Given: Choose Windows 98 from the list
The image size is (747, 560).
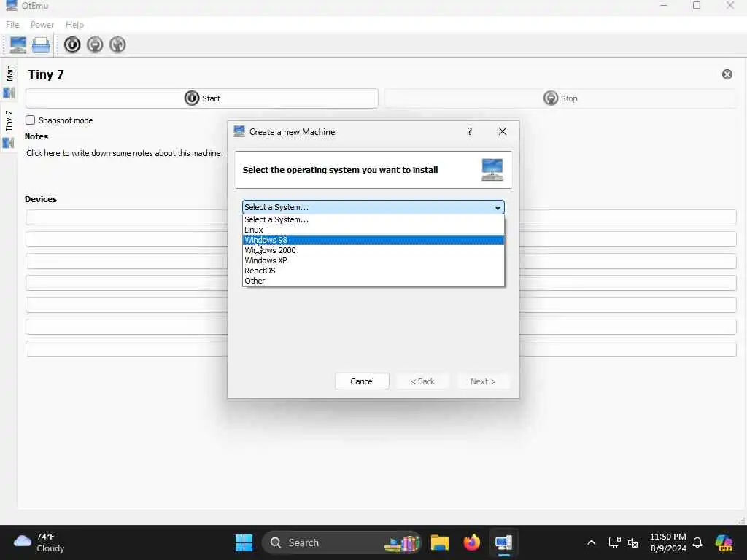Looking at the screenshot, I should click(373, 240).
